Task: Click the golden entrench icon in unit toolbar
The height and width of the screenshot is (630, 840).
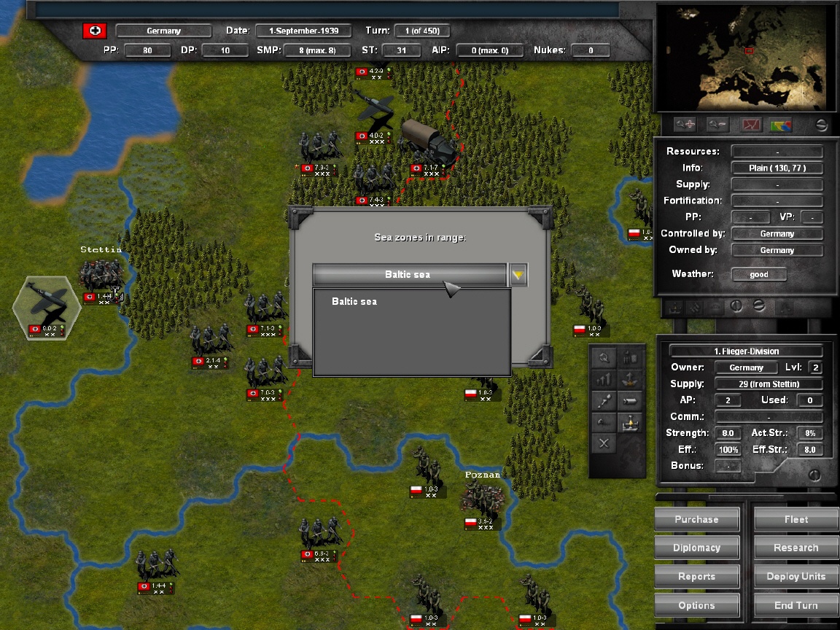Action: pos(631,424)
